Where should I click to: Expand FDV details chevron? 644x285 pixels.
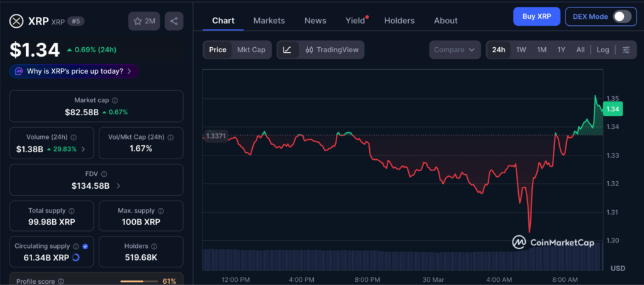coord(118,186)
